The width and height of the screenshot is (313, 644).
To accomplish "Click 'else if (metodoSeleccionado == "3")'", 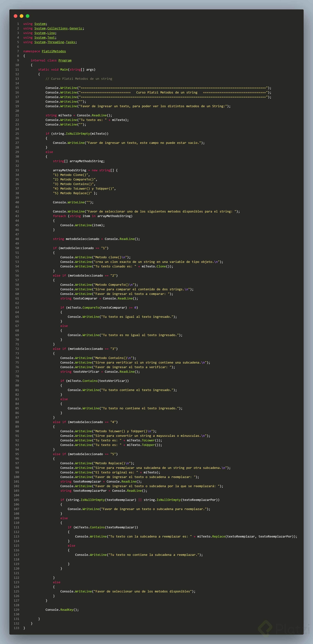I will click(x=85, y=349).
